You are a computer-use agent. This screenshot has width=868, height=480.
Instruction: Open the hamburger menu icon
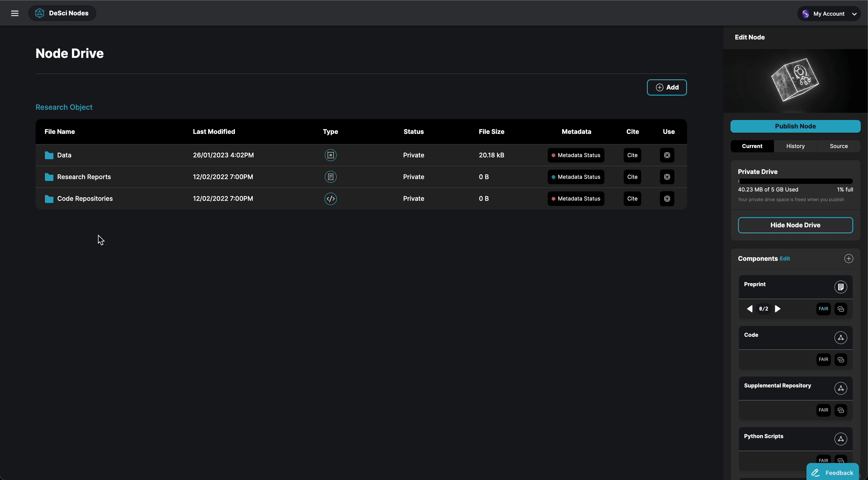point(14,13)
